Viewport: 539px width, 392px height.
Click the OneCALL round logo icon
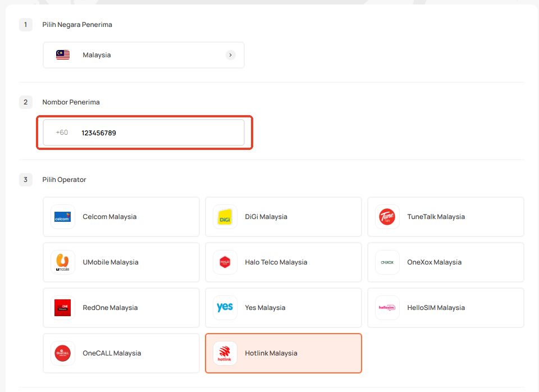62,353
